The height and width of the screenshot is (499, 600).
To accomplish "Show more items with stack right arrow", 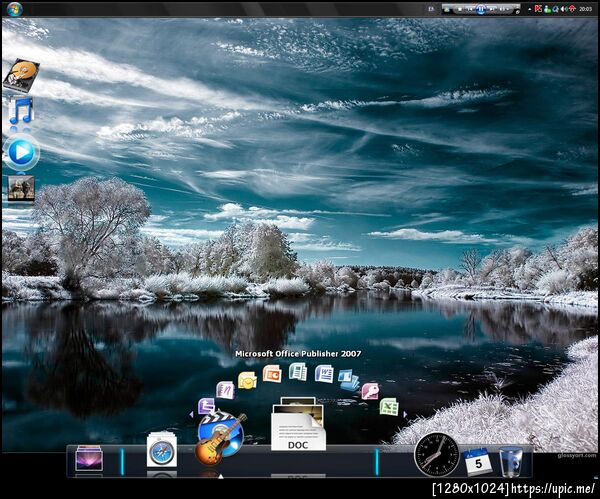I will 405,414.
